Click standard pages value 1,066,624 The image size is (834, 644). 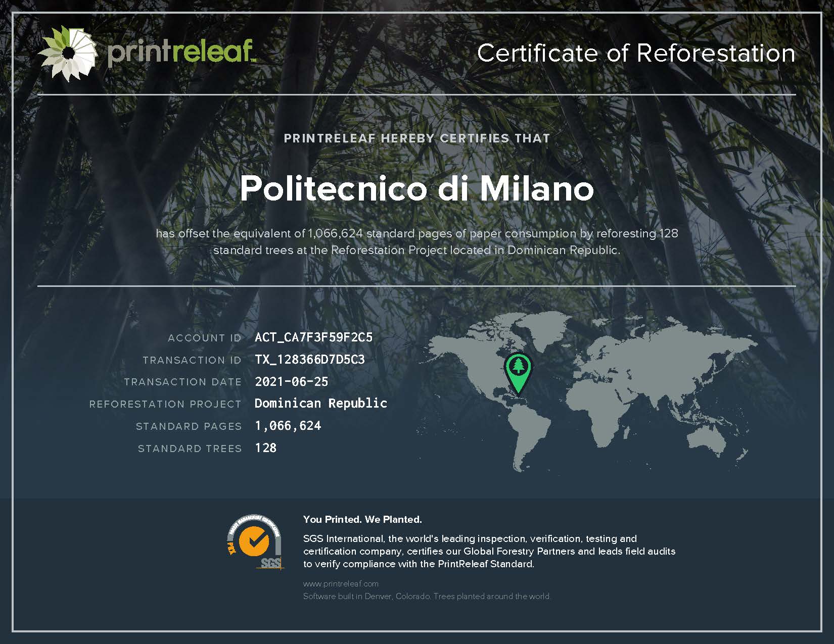pos(288,426)
